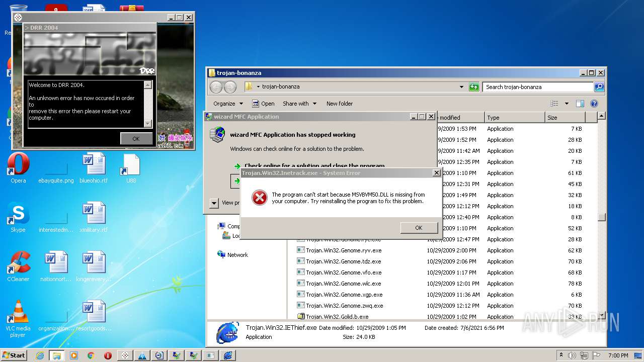Sort files by the Type column header

point(515,118)
